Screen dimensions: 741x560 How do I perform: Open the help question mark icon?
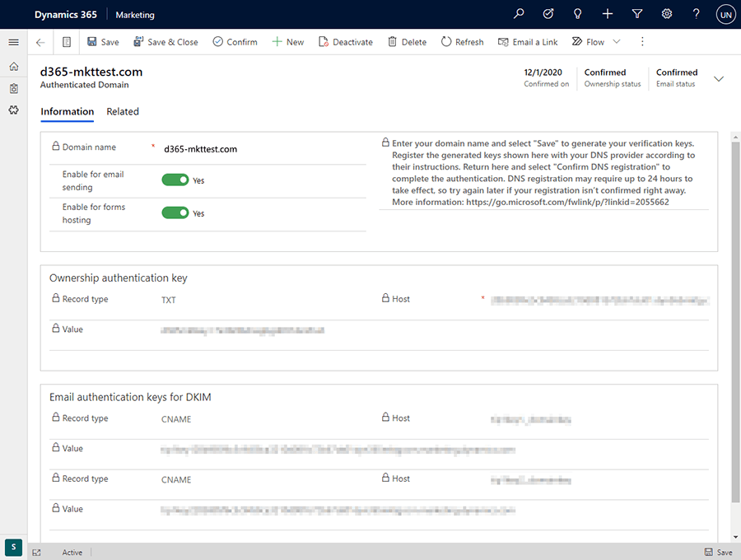696,14
